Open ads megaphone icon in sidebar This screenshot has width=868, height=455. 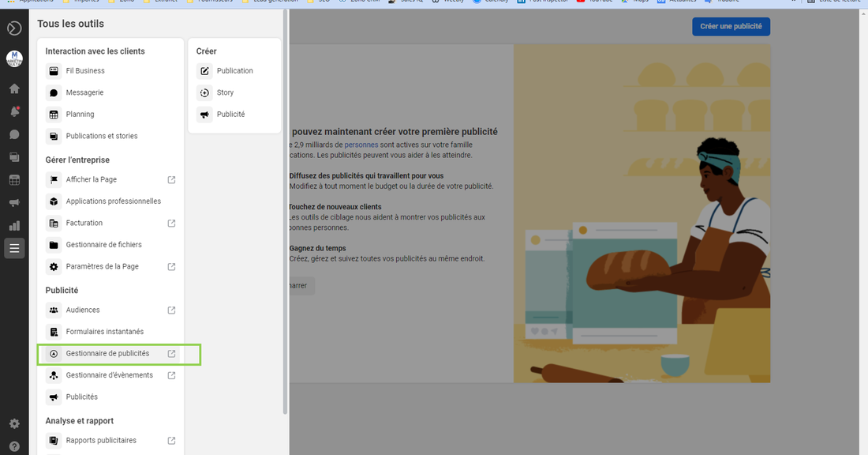pyautogui.click(x=14, y=203)
